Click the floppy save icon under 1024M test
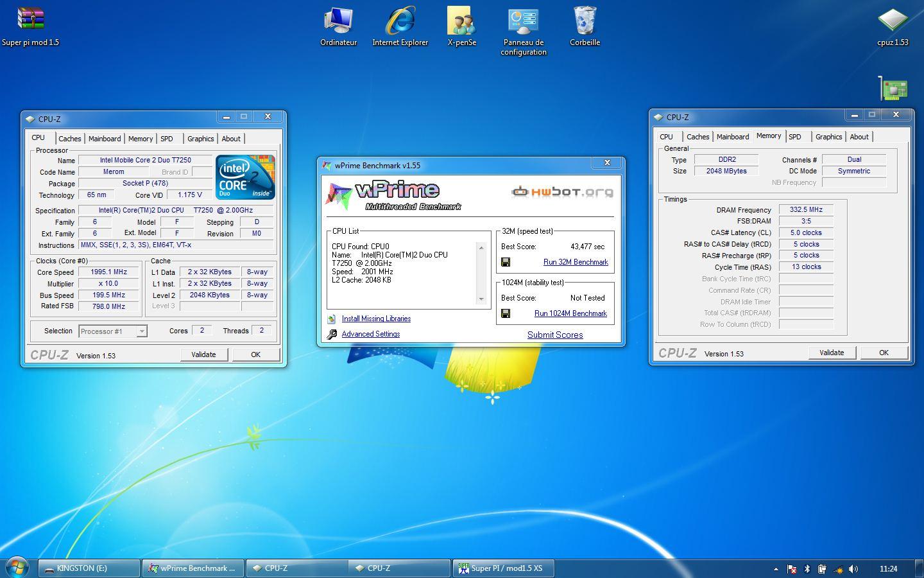 tap(506, 313)
